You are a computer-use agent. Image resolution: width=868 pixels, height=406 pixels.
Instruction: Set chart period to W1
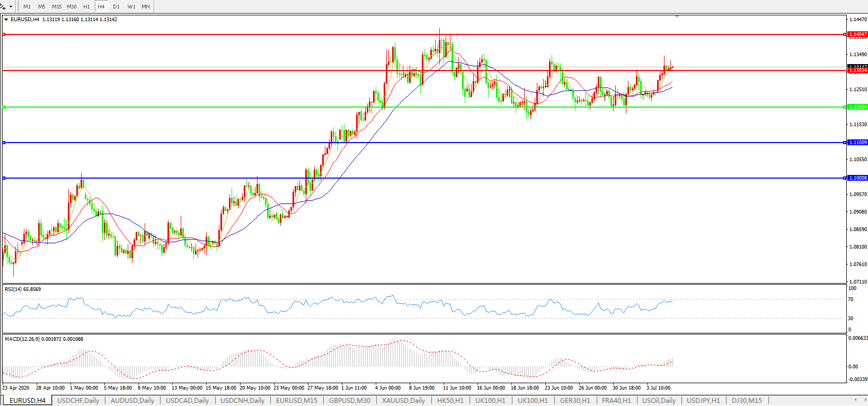click(x=131, y=7)
